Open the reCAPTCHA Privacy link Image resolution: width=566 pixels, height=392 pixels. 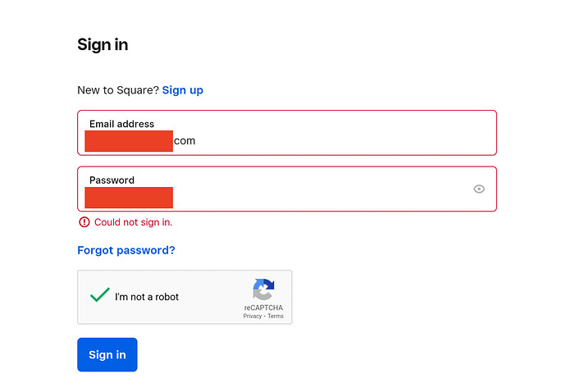252,316
